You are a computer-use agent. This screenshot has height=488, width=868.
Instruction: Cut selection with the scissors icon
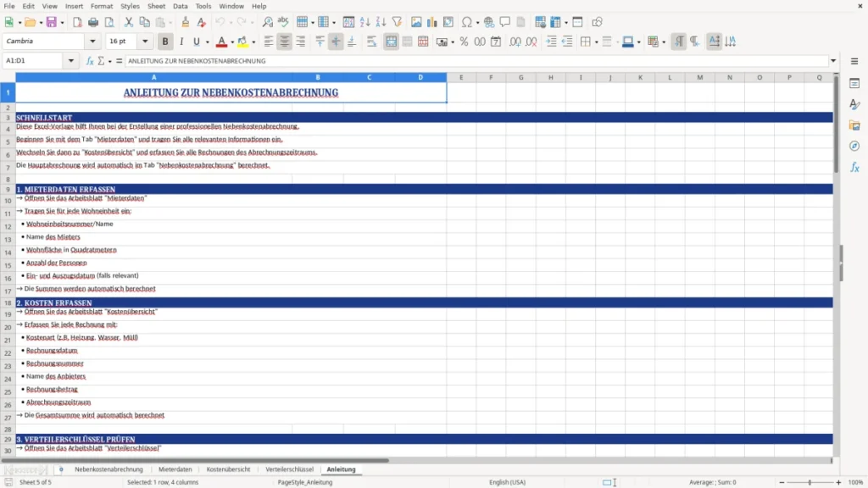[x=129, y=22]
